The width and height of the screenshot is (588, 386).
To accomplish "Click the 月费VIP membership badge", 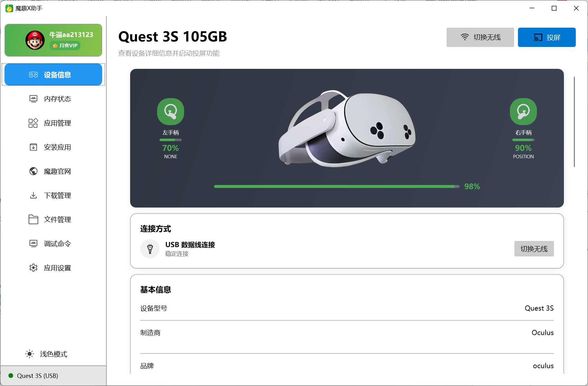I will point(65,45).
